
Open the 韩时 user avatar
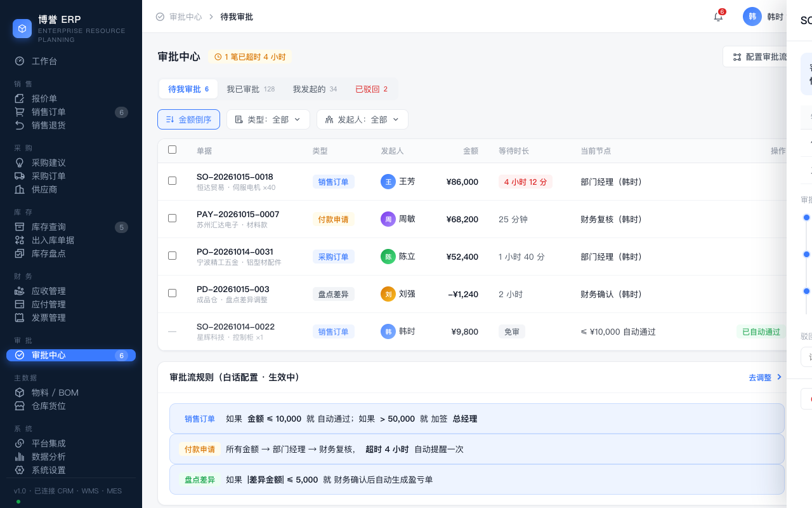point(752,17)
